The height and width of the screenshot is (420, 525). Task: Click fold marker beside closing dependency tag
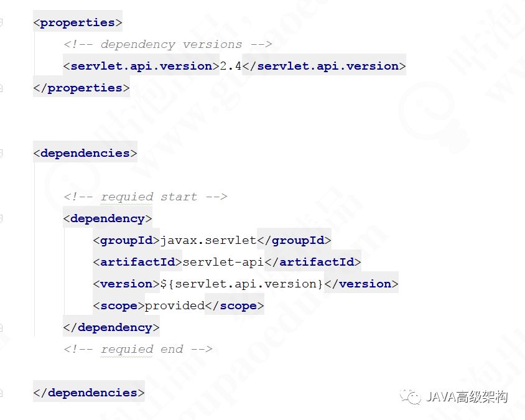1,327
